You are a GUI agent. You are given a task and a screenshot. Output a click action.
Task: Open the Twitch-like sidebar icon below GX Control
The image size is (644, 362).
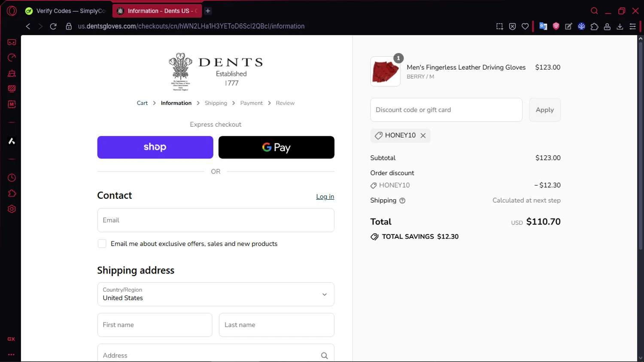12,73
